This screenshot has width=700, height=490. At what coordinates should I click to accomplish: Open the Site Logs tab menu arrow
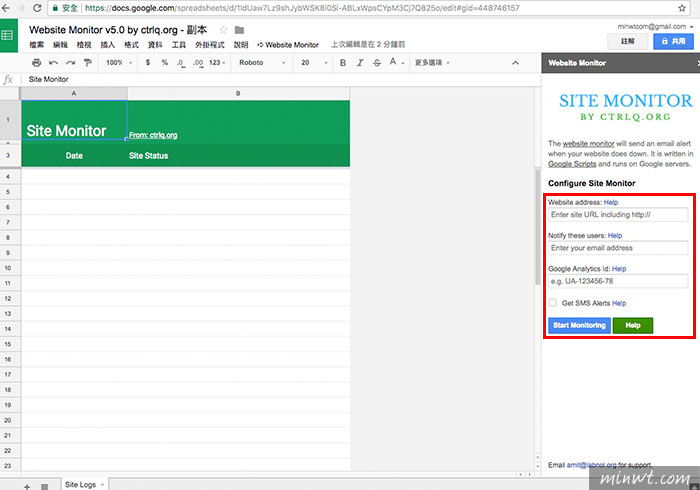(102, 485)
